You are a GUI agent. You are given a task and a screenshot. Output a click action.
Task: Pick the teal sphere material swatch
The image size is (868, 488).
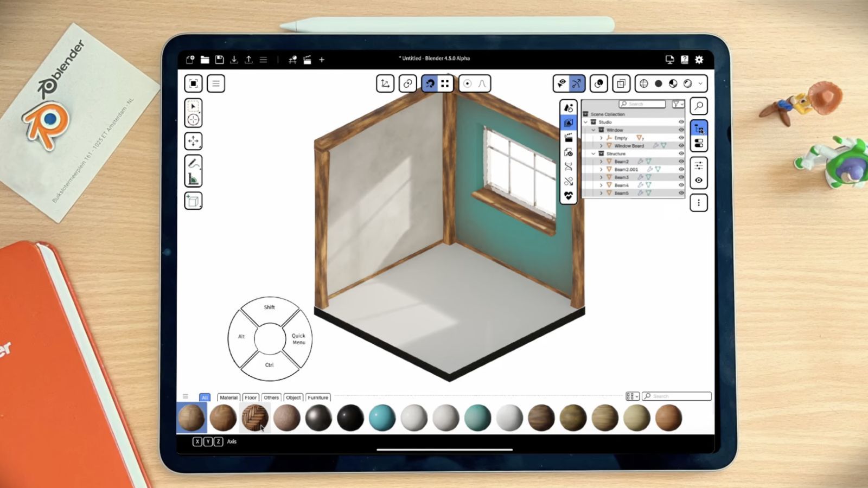click(382, 417)
